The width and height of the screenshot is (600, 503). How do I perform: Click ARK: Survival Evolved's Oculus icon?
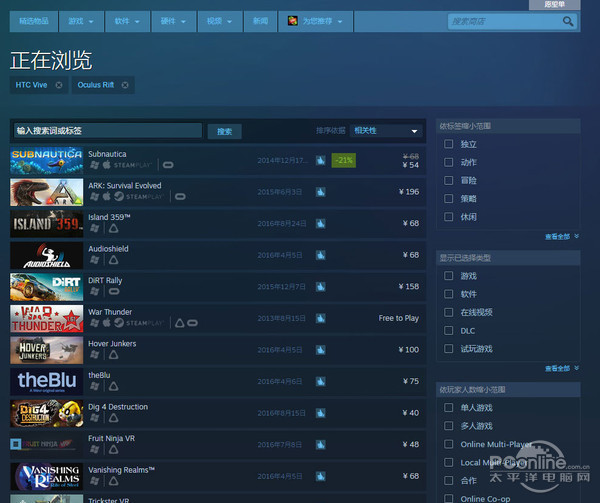click(180, 196)
